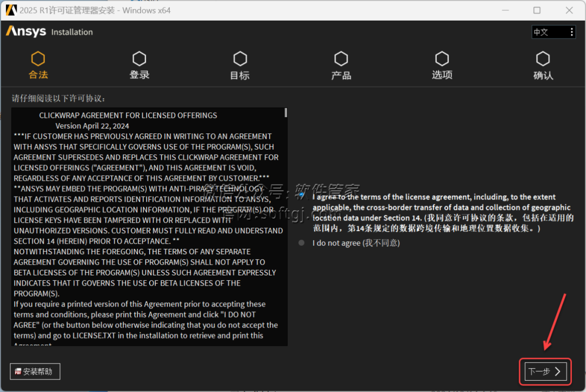
Task: Select 'I do not agree (我不同意)' radio button
Action: tap(301, 243)
